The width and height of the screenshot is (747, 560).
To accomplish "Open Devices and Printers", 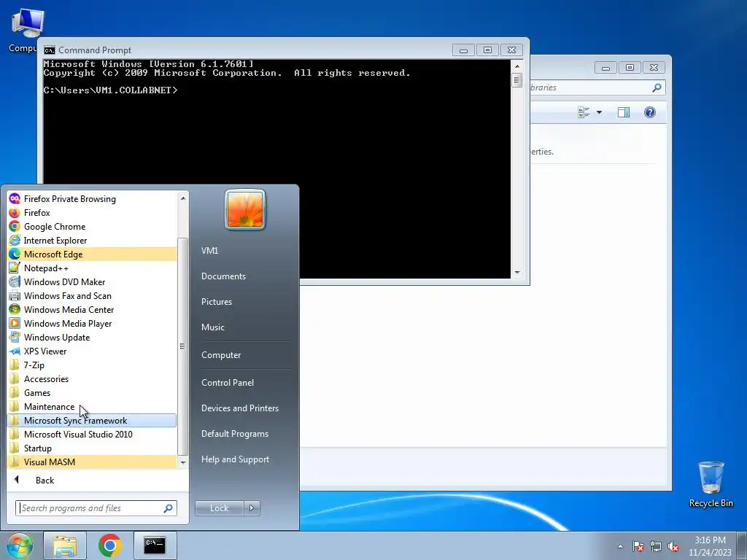I will 239,408.
